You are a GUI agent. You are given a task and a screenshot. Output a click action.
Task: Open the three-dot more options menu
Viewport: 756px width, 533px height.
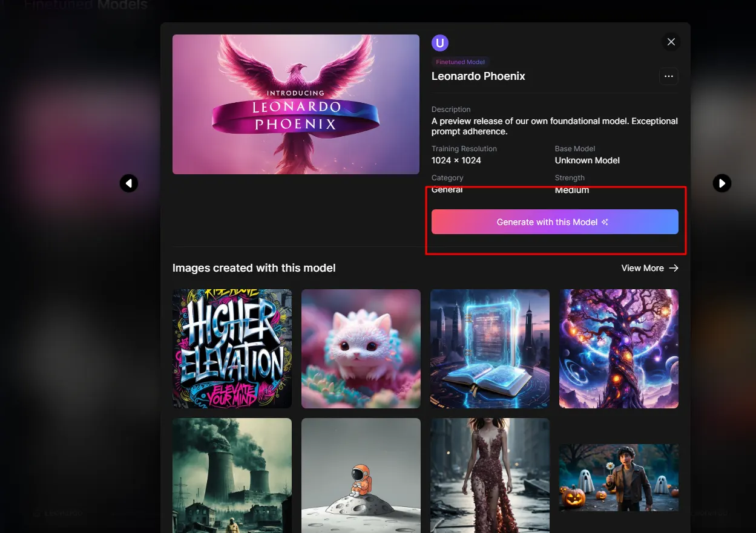tap(669, 76)
